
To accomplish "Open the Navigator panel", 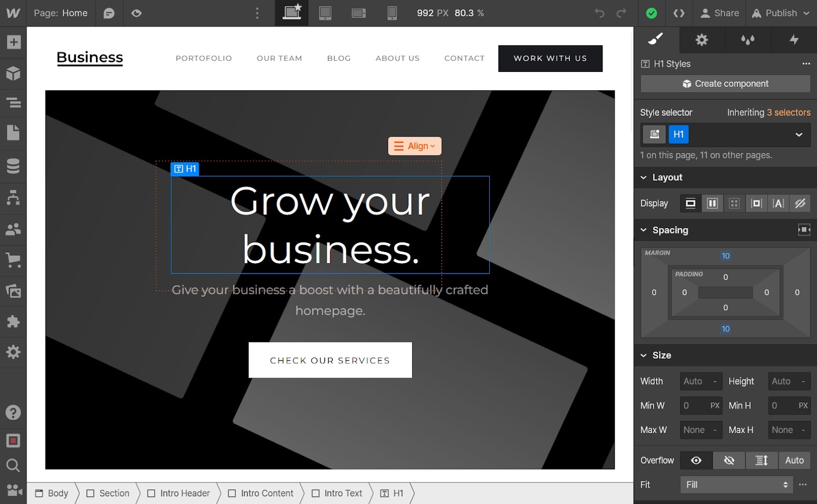I will click(13, 103).
